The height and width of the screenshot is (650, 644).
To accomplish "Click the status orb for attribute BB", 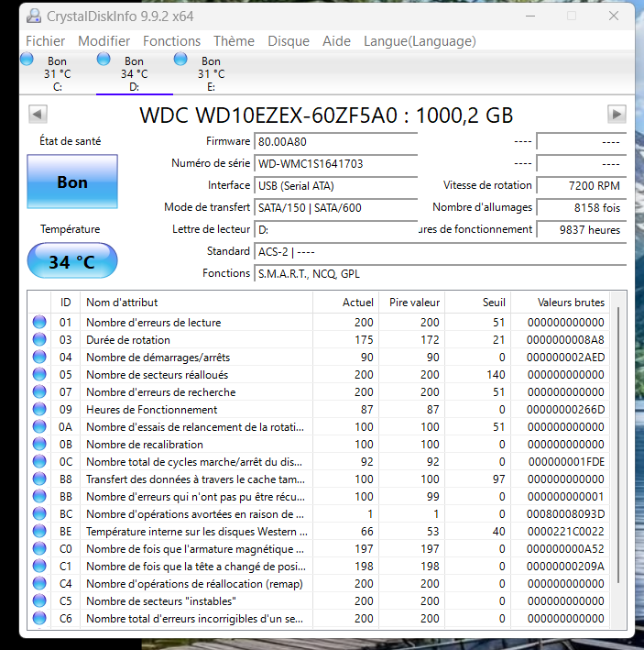I will 39,496.
